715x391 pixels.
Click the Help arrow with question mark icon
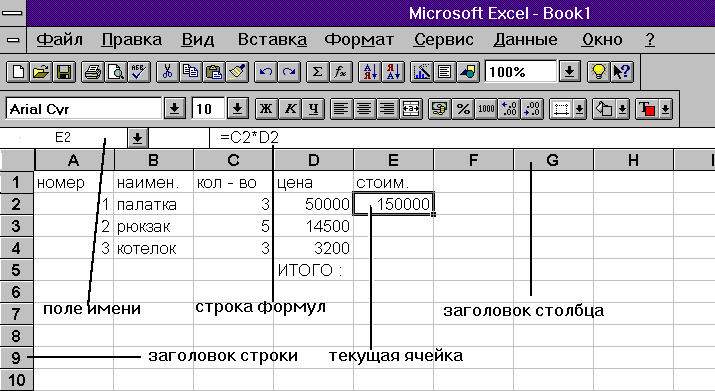(622, 72)
